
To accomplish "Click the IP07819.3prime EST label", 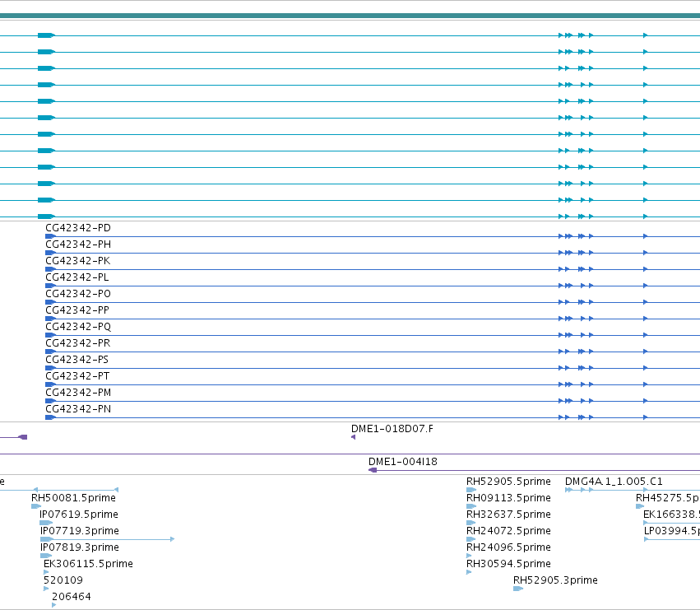I will tap(80, 547).
